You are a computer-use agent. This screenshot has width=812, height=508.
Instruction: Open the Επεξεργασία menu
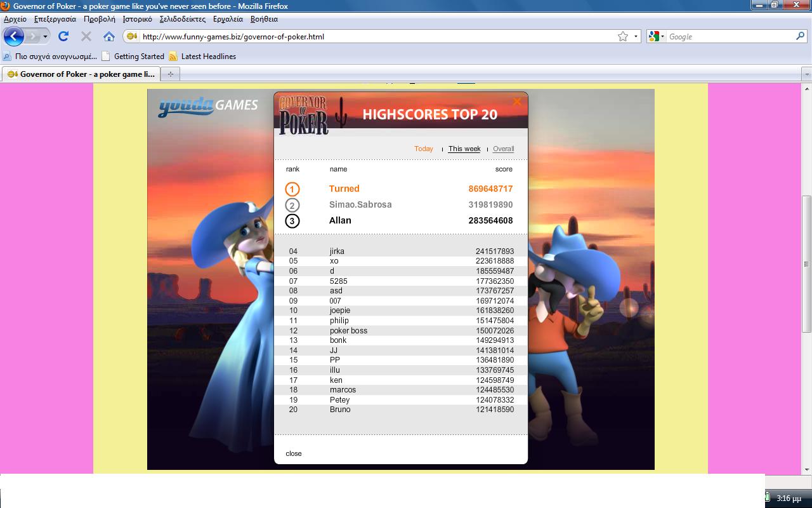coord(55,19)
